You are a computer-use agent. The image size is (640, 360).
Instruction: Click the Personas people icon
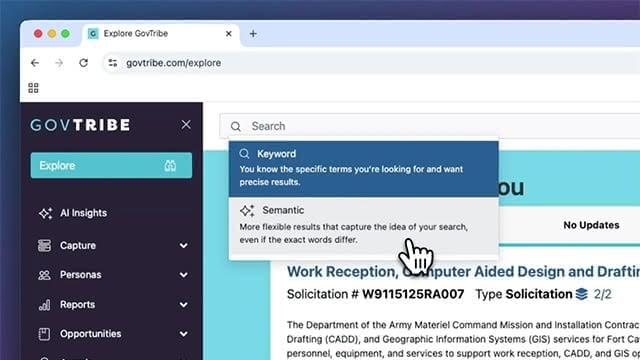44,275
